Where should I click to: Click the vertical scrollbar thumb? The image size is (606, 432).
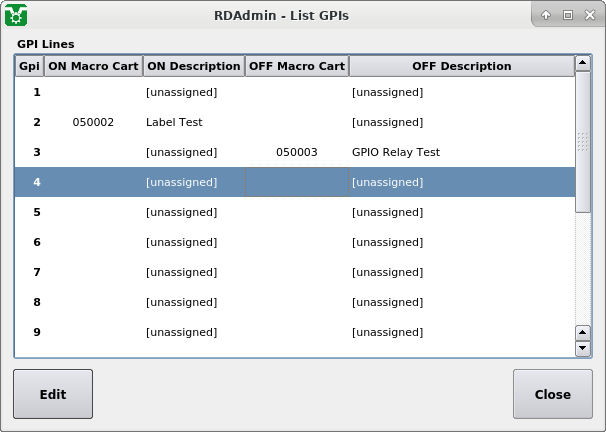coord(583,142)
